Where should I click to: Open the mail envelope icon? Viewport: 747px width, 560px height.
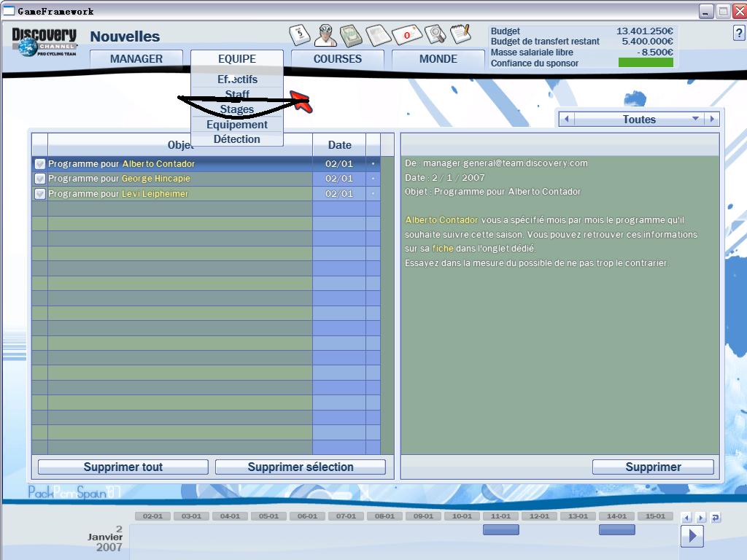(x=407, y=34)
